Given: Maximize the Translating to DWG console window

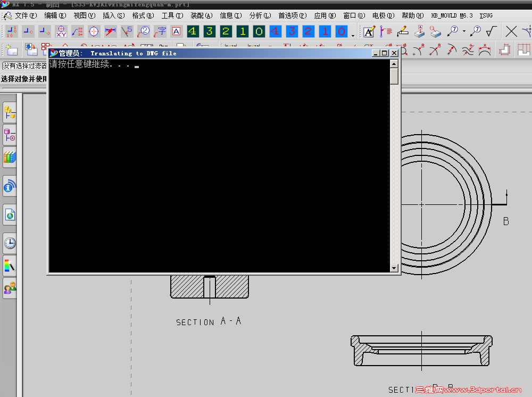Looking at the screenshot, I should tap(384, 53).
